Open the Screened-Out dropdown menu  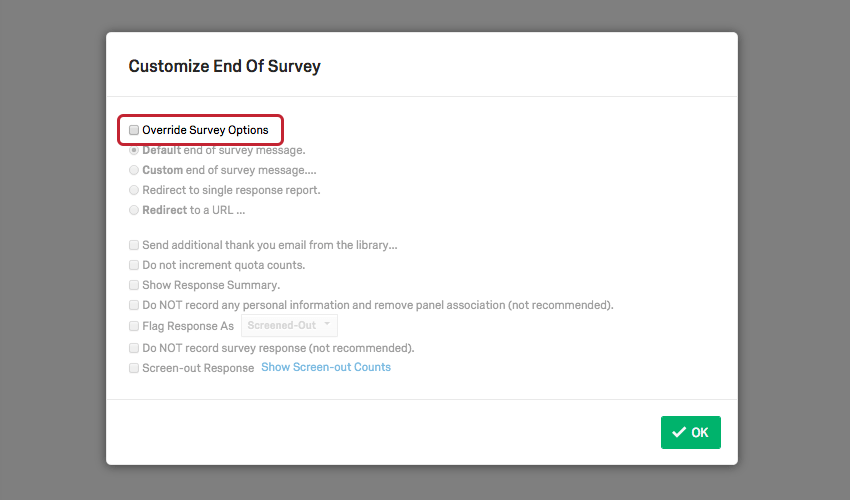coord(288,326)
